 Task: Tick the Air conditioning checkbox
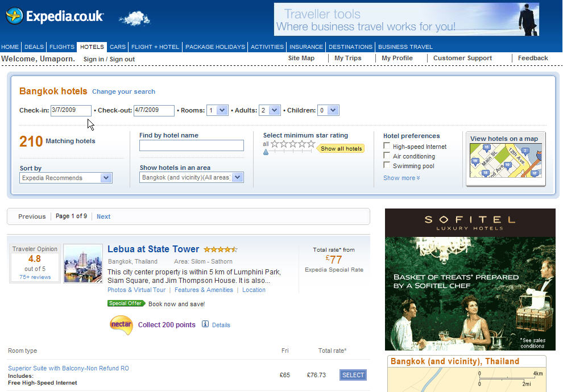click(387, 155)
